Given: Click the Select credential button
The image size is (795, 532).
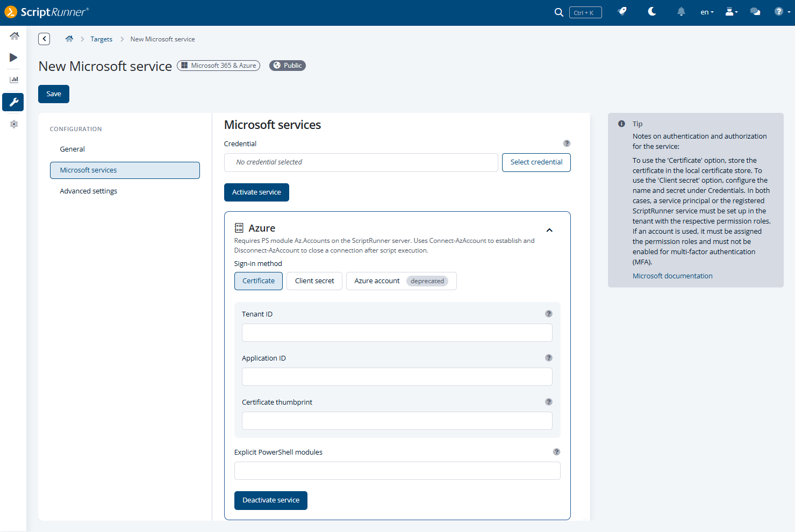Looking at the screenshot, I should click(x=536, y=162).
